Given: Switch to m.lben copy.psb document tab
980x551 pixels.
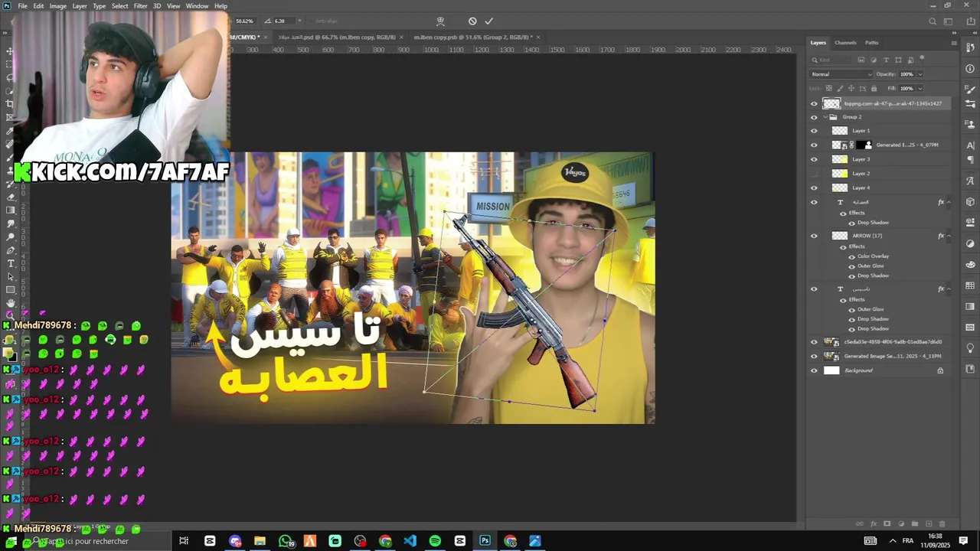Looking at the screenshot, I should pos(472,37).
